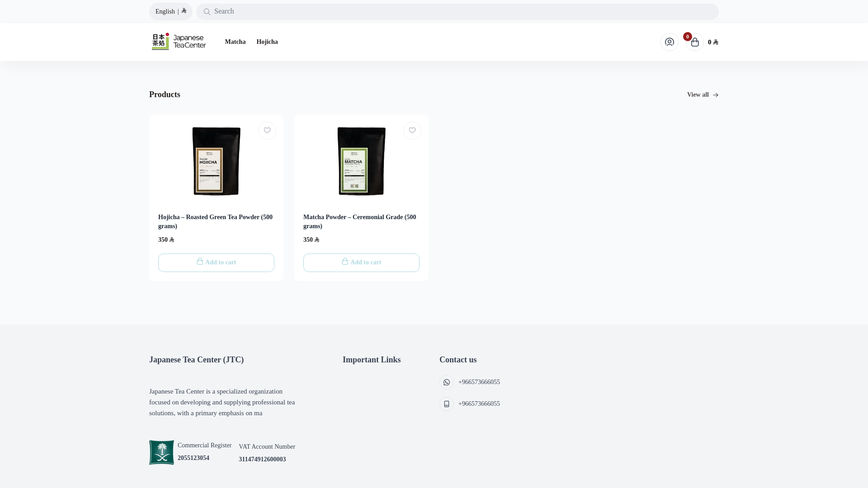The height and width of the screenshot is (488, 868).
Task: Open WhatsApp number +966573666055 link
Action: [x=479, y=382]
